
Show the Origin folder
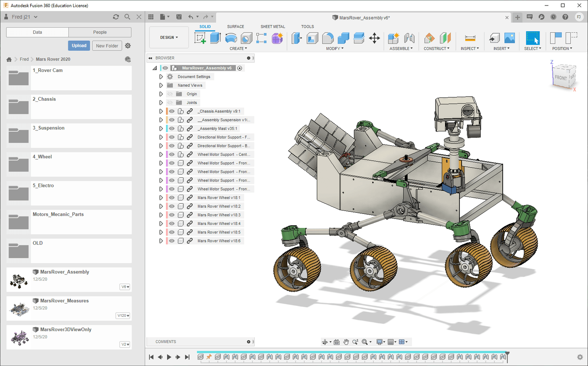[x=170, y=94]
